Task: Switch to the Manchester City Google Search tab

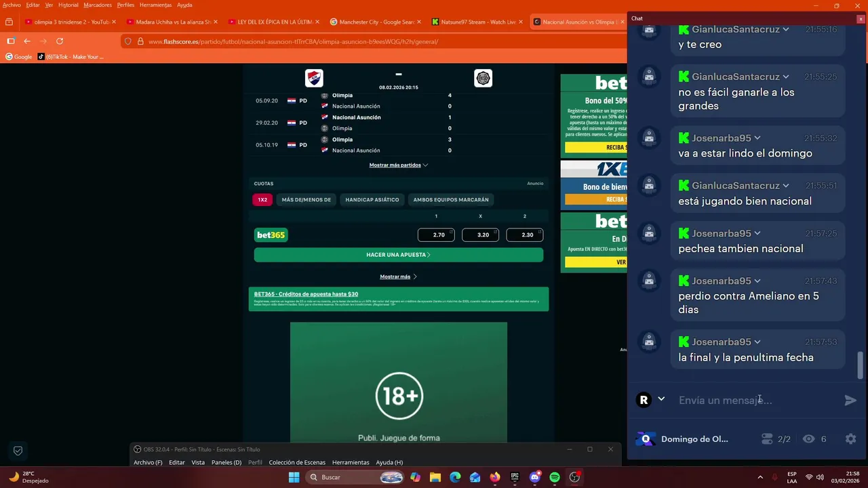Action: (x=374, y=22)
